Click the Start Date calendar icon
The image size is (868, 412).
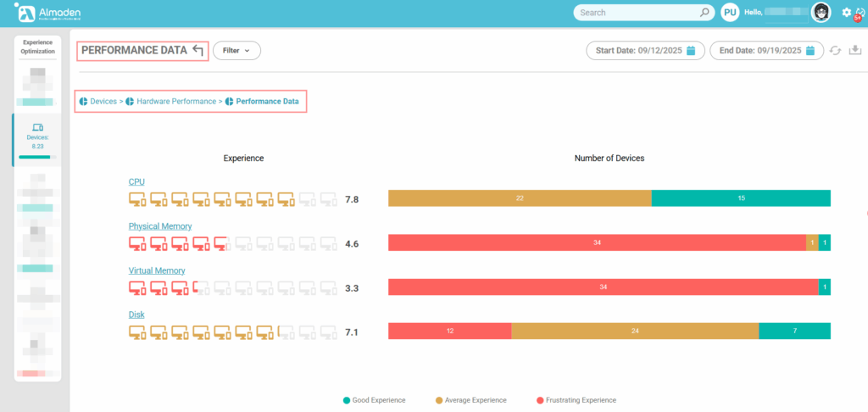691,51
